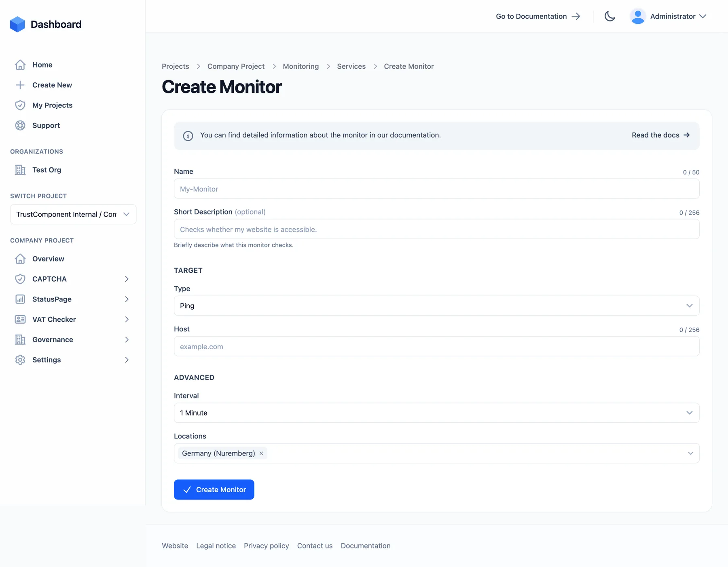The height and width of the screenshot is (567, 728).
Task: Focus the Short Description input field
Action: pyautogui.click(x=436, y=229)
